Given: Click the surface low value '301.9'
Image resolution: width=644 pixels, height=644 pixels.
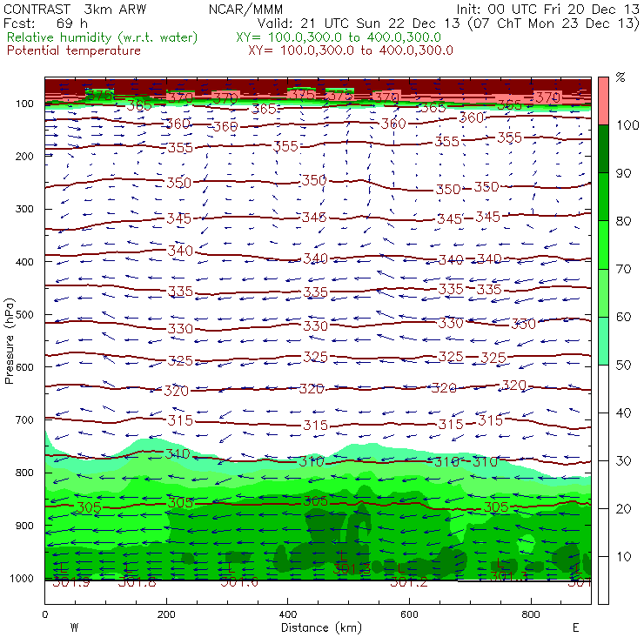Looking at the screenshot, I should pyautogui.click(x=71, y=582).
